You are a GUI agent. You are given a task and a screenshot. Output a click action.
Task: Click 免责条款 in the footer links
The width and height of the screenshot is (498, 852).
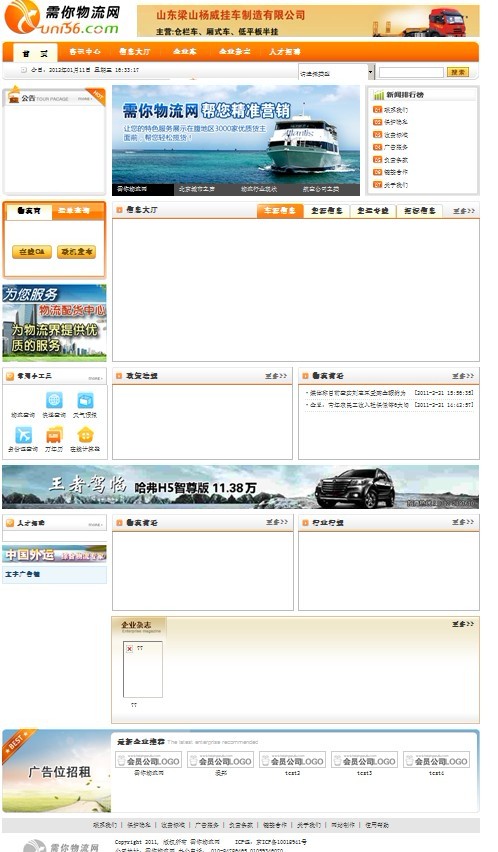240,825
